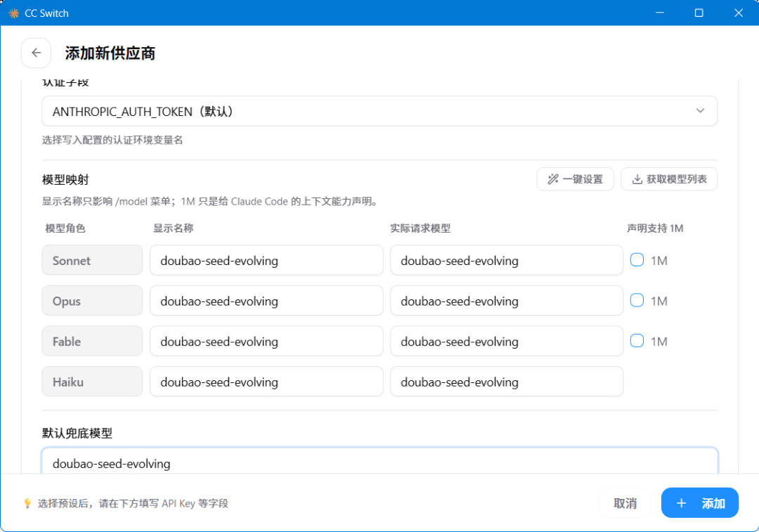Screen dimensions: 759x532
Task: Click the 声明支持 1M column header
Action: point(655,228)
